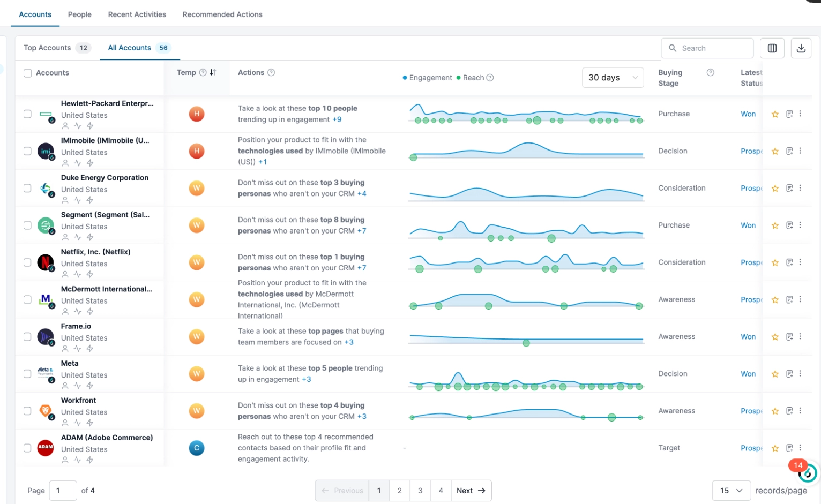Select the Top Accounts 12 tab

[x=57, y=48]
